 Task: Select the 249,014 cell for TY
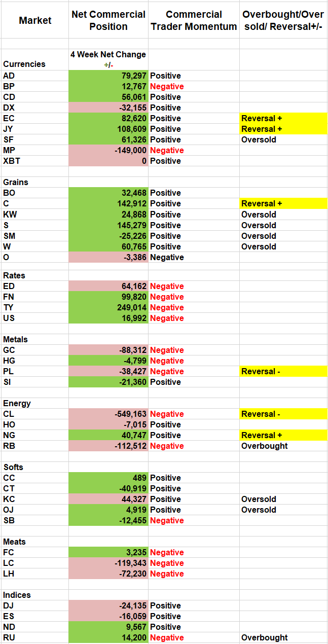pyautogui.click(x=108, y=307)
